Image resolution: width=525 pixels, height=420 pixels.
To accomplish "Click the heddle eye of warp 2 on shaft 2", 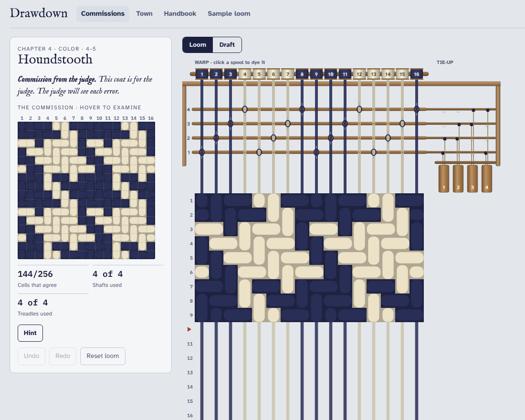I will point(216,138).
